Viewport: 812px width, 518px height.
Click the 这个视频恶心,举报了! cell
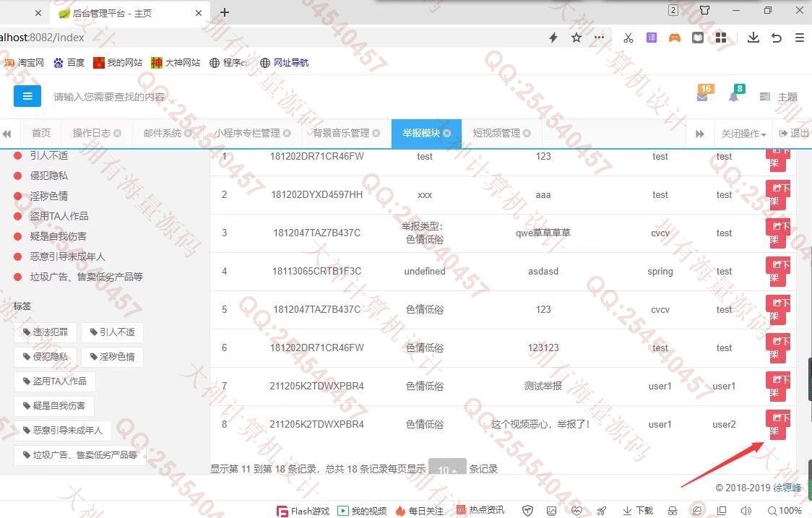pyautogui.click(x=540, y=424)
